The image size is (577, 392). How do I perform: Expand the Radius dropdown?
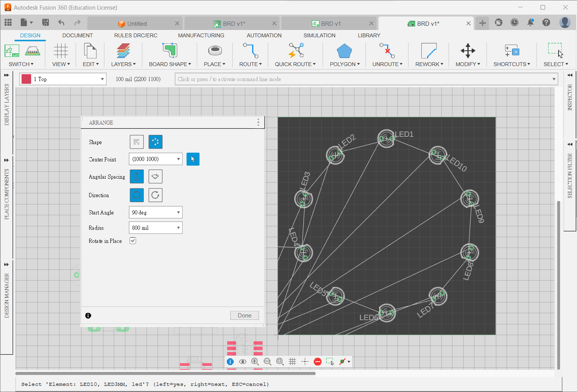click(x=178, y=228)
